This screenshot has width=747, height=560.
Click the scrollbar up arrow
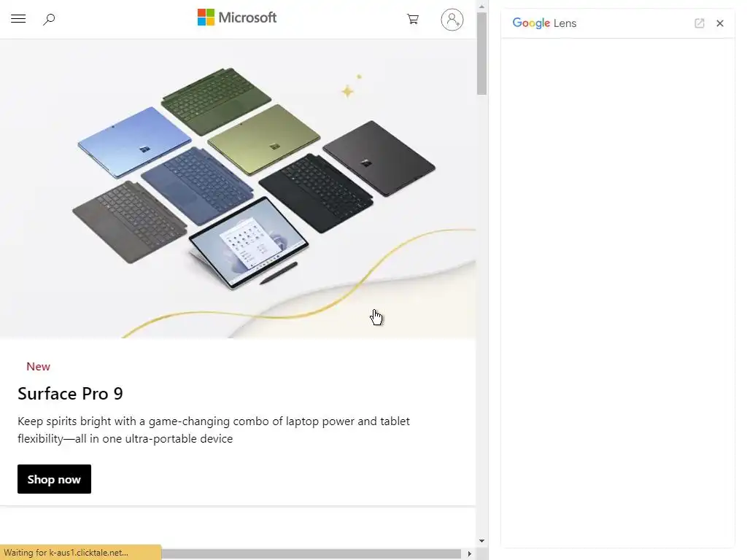point(481,6)
